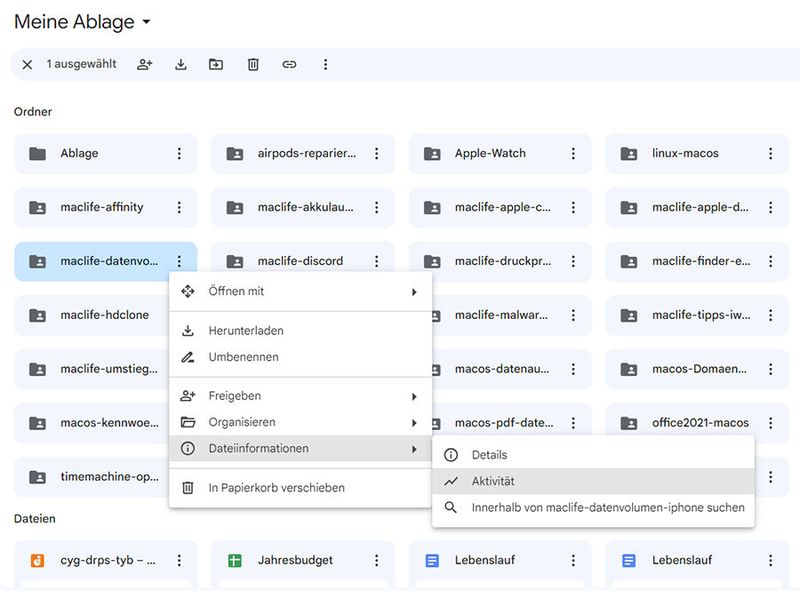Open the move-to-folder icon in the toolbar
Screen dimensions: 800x591
pos(216,64)
